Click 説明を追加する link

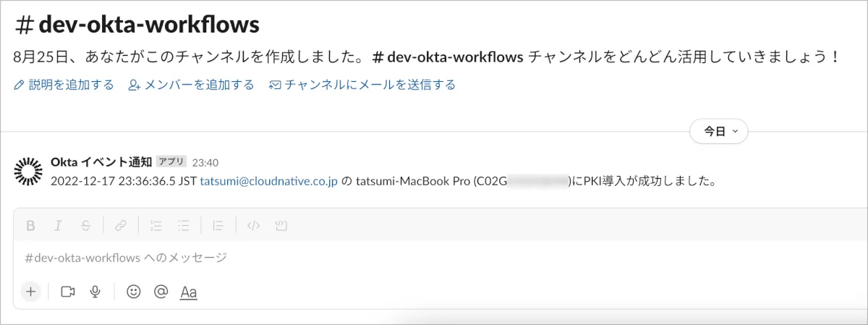[x=64, y=85]
